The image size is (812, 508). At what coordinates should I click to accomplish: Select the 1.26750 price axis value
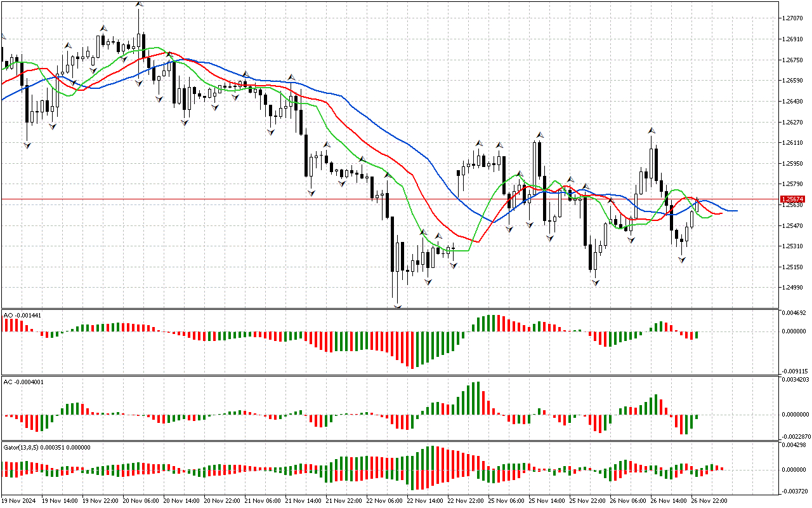794,60
